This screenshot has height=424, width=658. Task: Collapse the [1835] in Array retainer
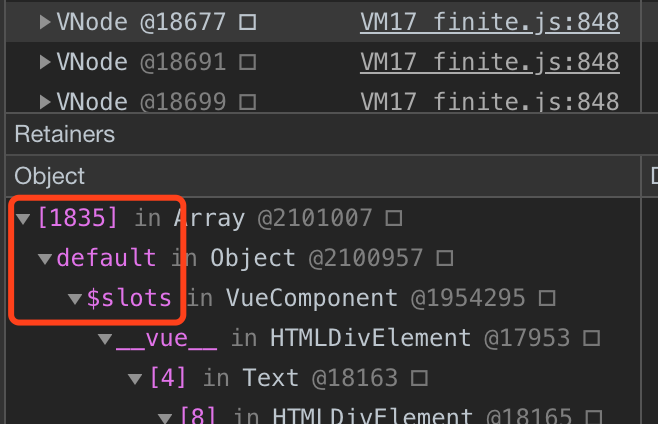(23, 218)
